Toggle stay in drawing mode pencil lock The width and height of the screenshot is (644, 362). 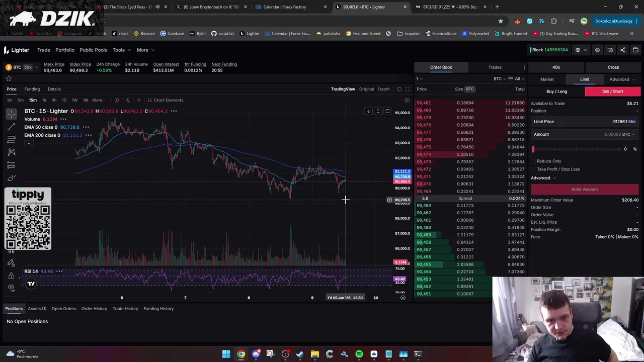[12, 263]
